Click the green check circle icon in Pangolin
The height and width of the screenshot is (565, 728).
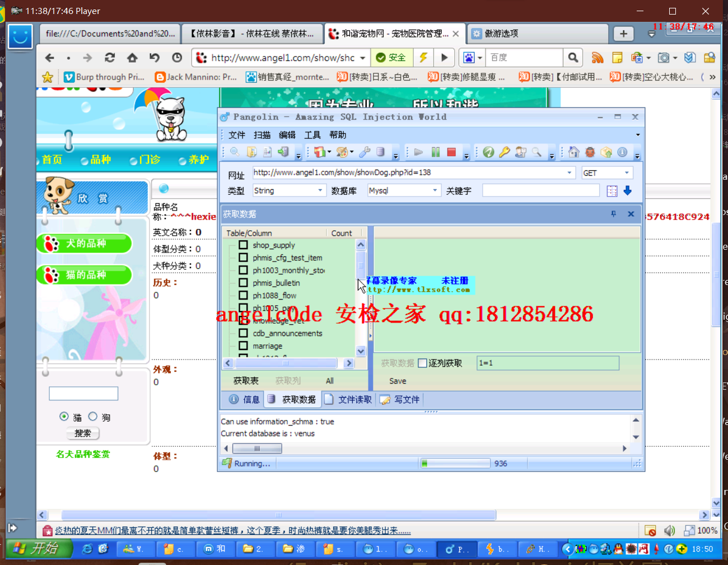coord(488,152)
